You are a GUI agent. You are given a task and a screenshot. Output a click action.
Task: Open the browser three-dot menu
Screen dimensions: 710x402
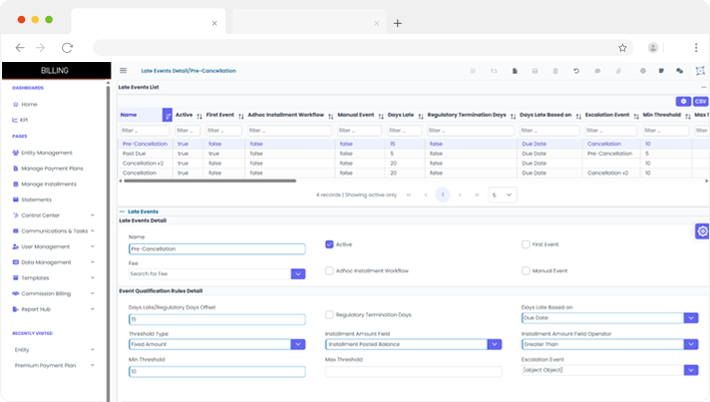coord(696,48)
